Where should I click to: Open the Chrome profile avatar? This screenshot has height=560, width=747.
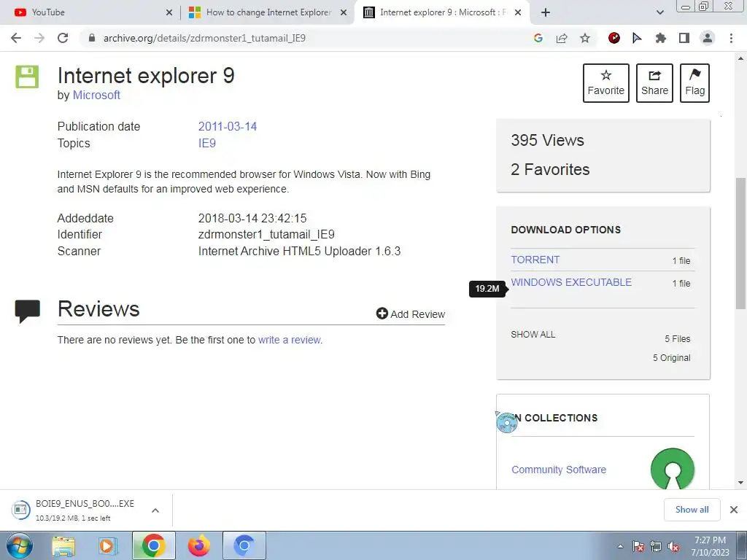coord(708,38)
